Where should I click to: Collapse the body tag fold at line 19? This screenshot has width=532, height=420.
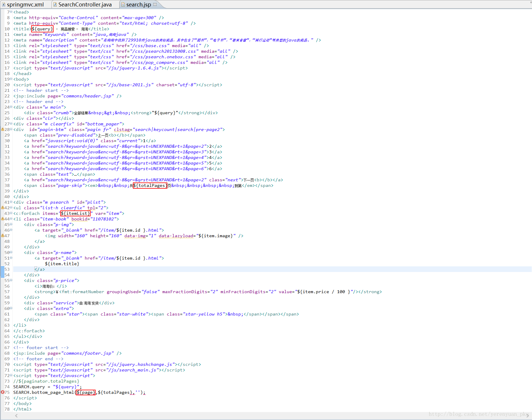point(11,79)
